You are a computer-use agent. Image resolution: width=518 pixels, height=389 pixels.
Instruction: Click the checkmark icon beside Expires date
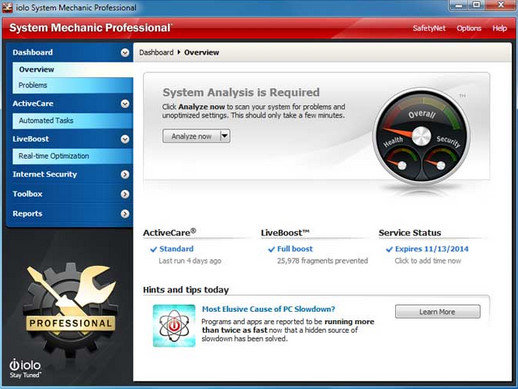coord(389,249)
